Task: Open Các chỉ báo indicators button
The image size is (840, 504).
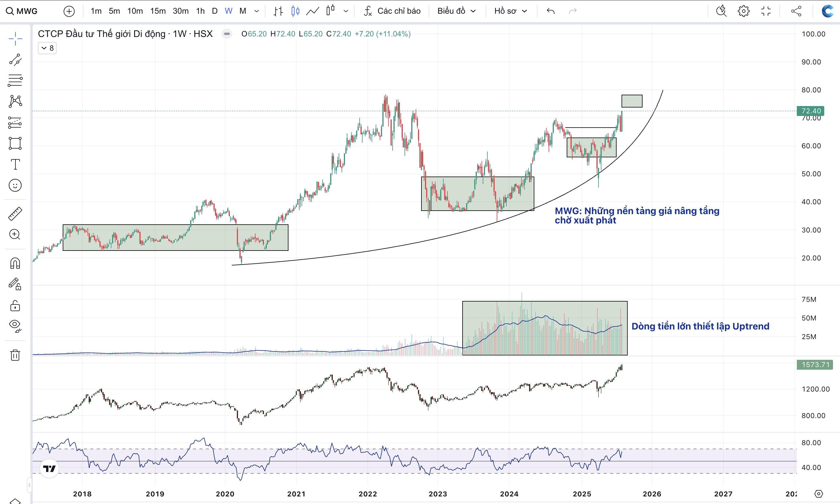Action: tap(392, 11)
